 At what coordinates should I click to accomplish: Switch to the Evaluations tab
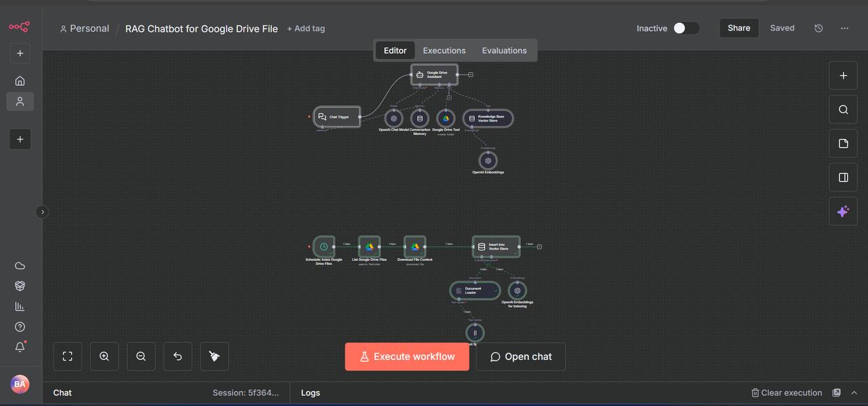pos(505,50)
